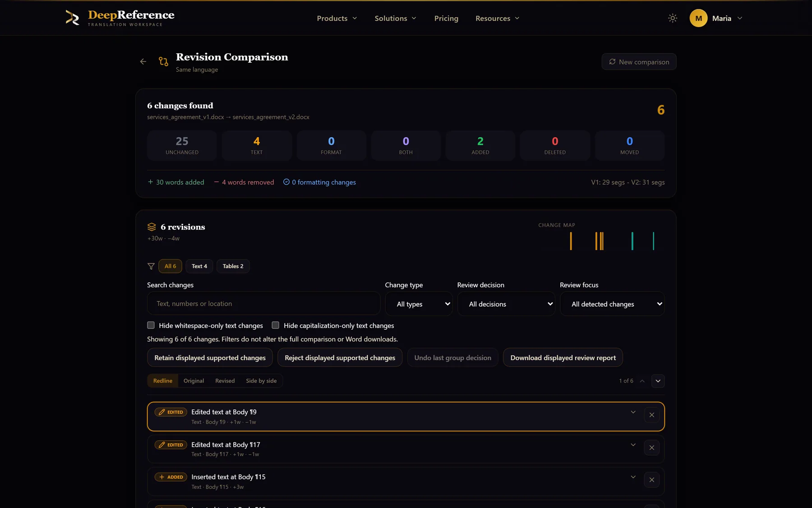Open the Review decision dropdown

506,304
